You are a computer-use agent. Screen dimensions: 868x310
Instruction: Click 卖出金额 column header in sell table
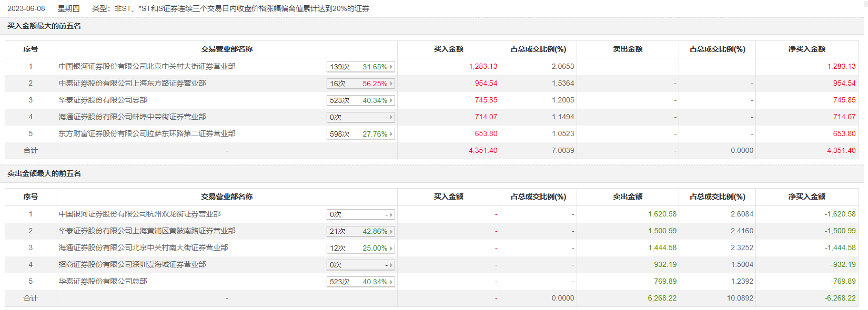tap(628, 197)
